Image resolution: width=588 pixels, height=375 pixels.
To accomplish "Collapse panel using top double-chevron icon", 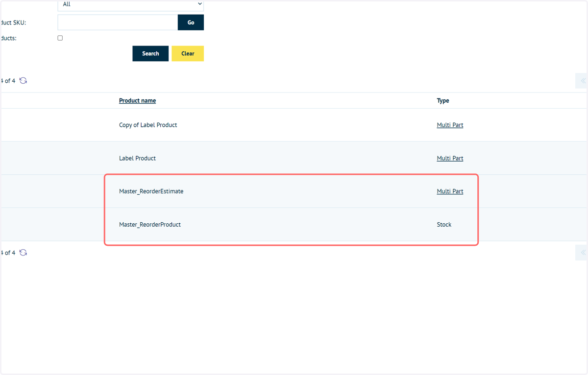I will [x=582, y=81].
